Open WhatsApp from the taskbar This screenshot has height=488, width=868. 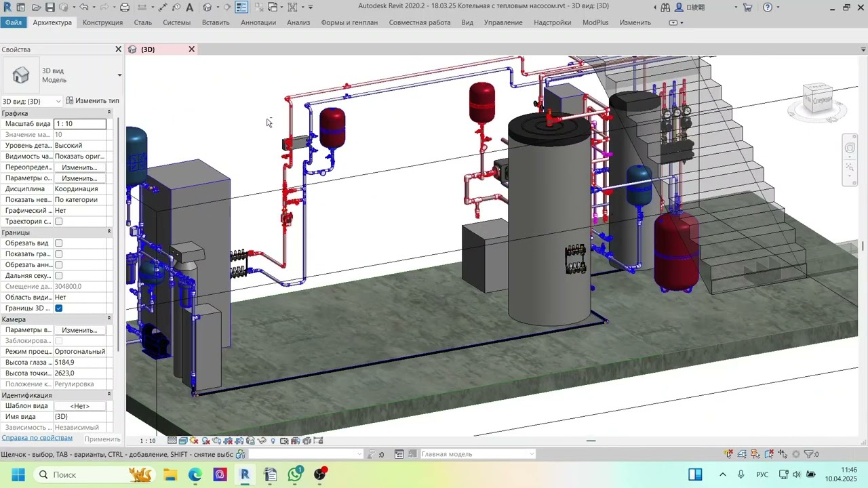pyautogui.click(x=295, y=474)
